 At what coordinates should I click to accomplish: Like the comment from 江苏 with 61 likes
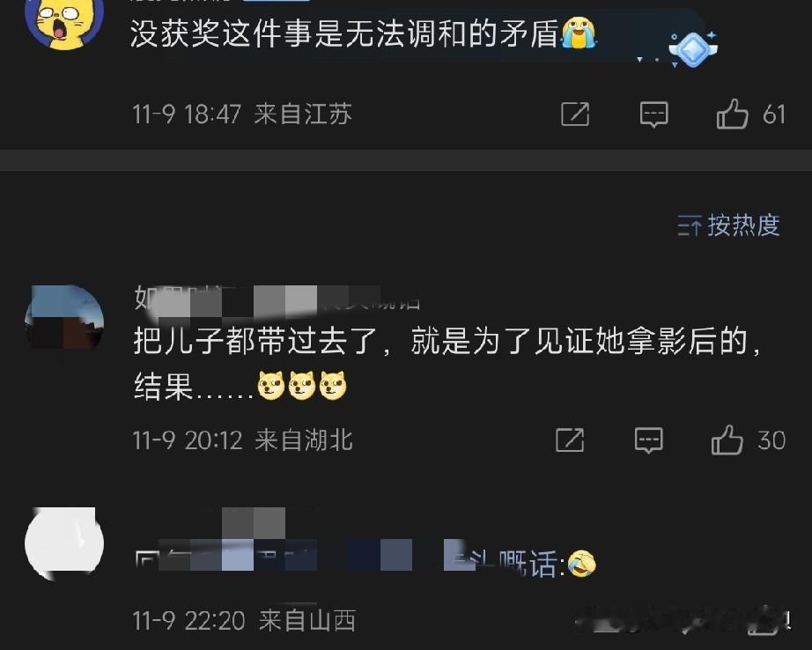pyautogui.click(x=732, y=114)
